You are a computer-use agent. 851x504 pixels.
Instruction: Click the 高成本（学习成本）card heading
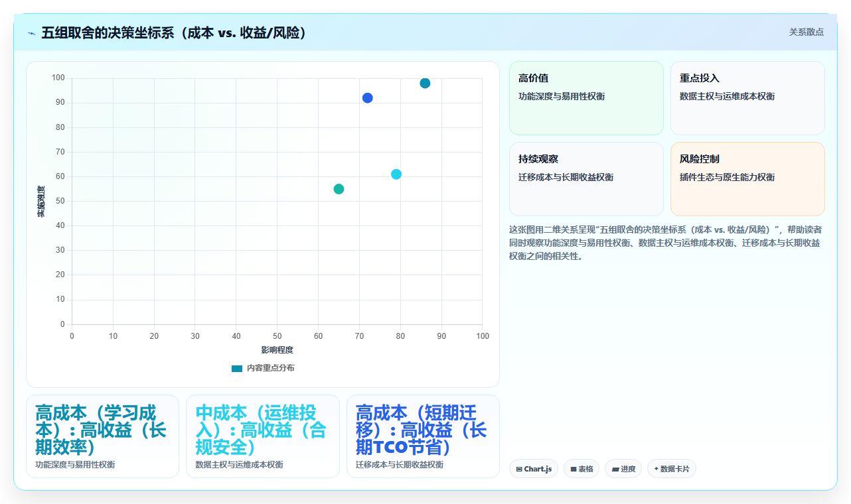[102, 430]
